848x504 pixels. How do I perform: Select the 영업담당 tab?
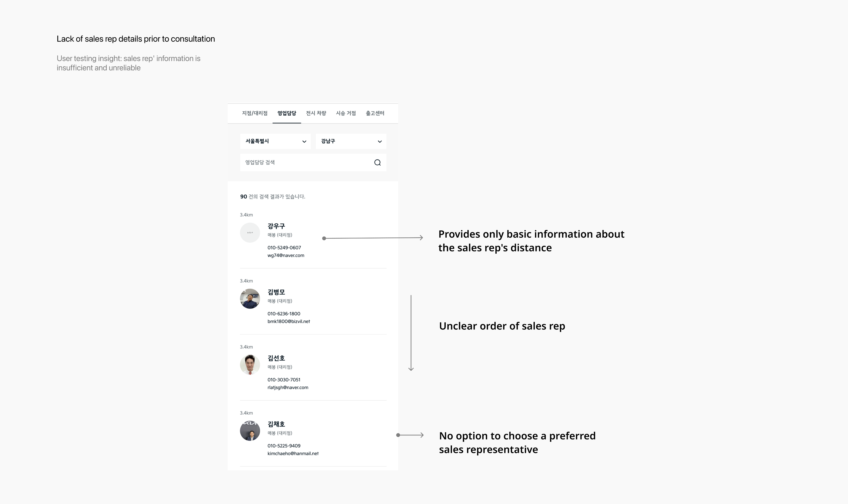pyautogui.click(x=287, y=113)
